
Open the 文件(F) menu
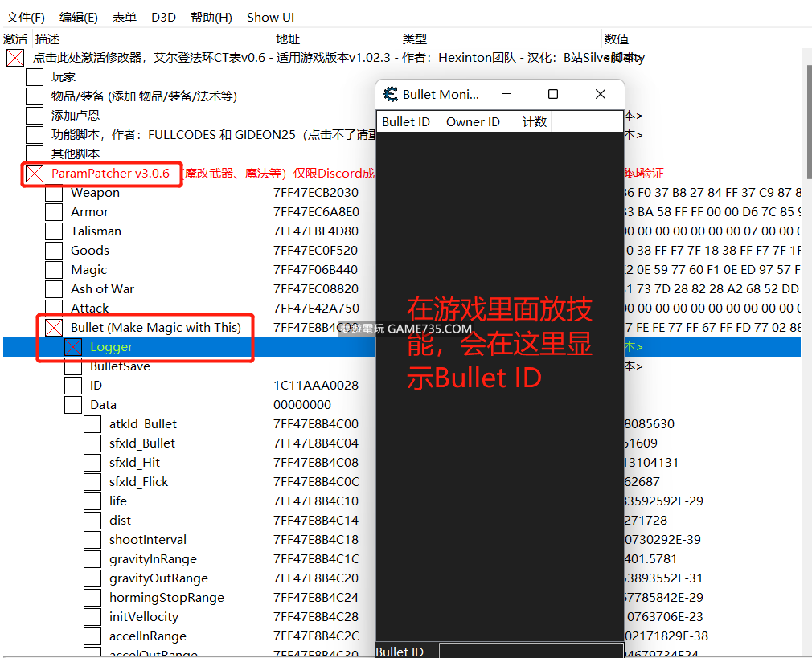click(x=26, y=17)
